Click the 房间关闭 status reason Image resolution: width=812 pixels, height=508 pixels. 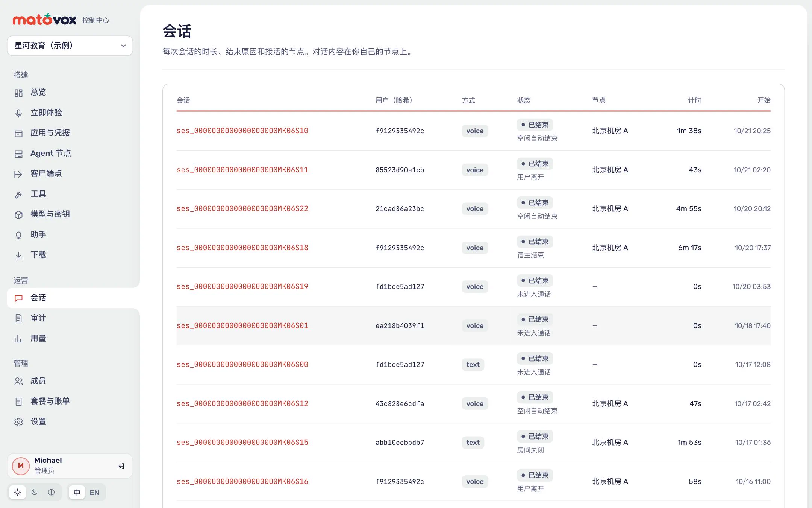click(530, 450)
